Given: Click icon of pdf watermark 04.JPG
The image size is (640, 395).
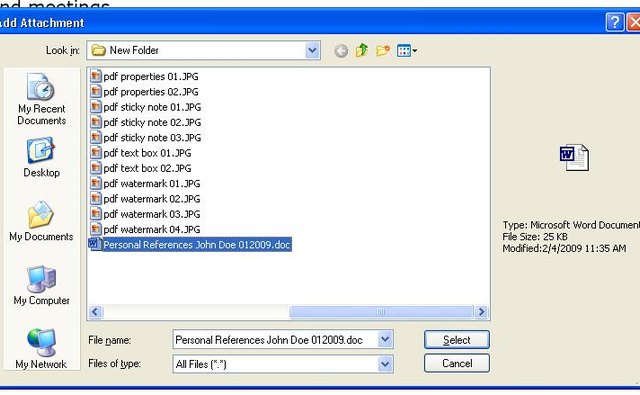Looking at the screenshot, I should [x=96, y=229].
